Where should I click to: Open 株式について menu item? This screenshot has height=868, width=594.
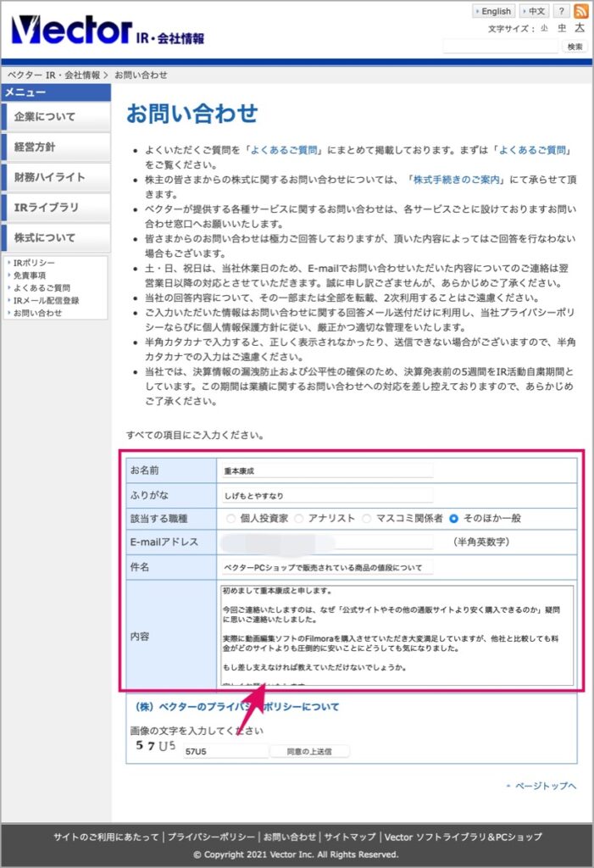pos(57,237)
